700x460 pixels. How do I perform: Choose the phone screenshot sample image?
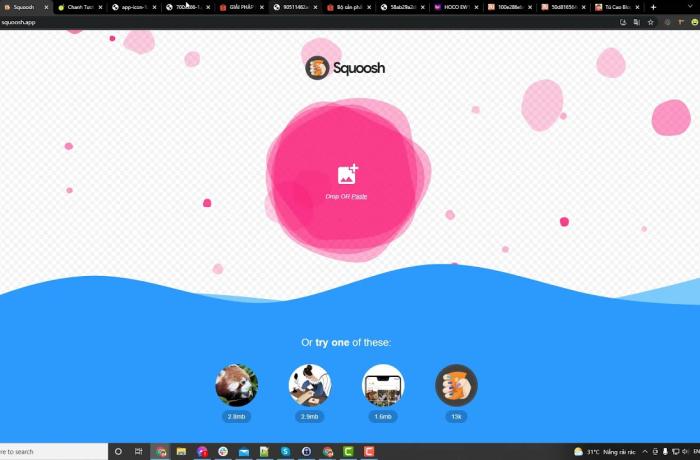click(382, 385)
